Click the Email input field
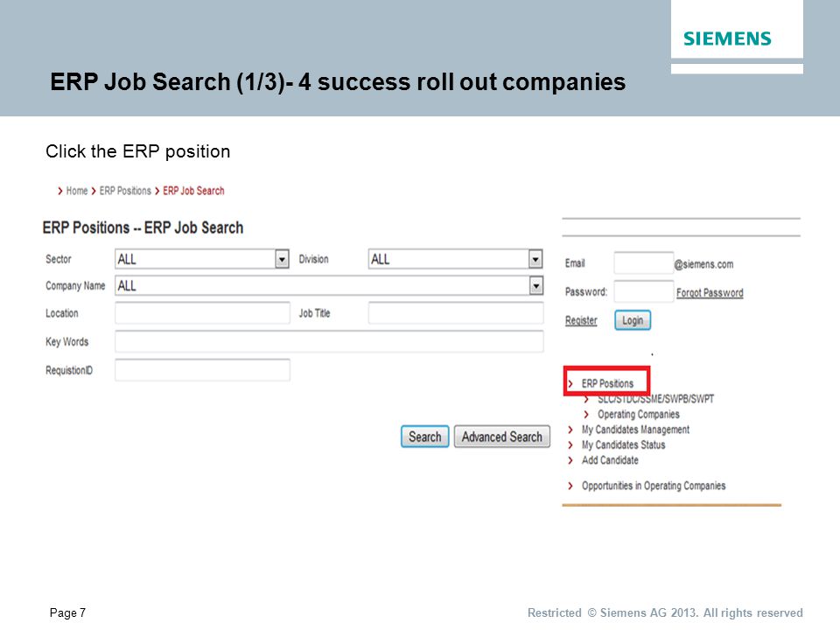 (643, 263)
